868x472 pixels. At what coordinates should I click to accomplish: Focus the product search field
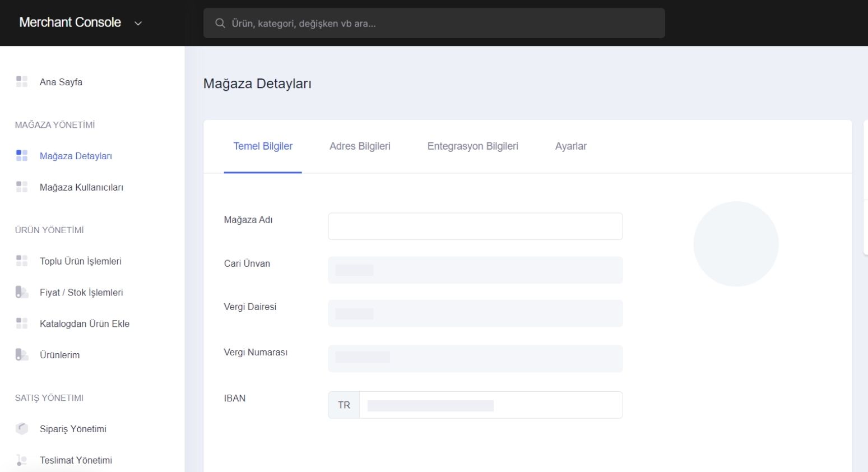[x=434, y=23]
